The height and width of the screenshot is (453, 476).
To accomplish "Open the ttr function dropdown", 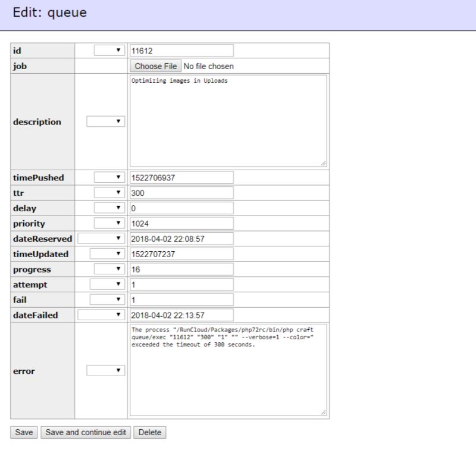I will coord(109,192).
